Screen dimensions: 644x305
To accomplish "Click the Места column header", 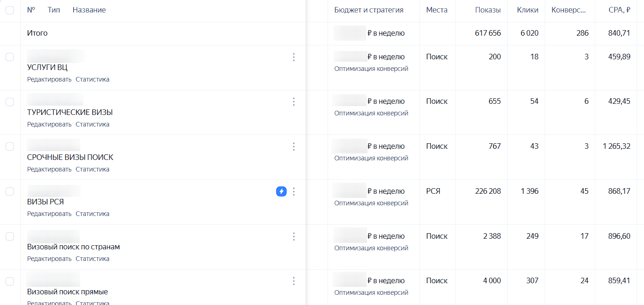I will (437, 10).
